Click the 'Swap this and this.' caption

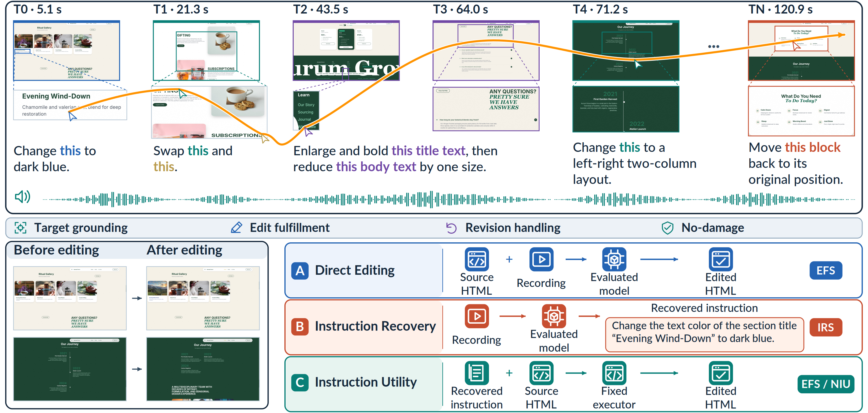point(193,159)
